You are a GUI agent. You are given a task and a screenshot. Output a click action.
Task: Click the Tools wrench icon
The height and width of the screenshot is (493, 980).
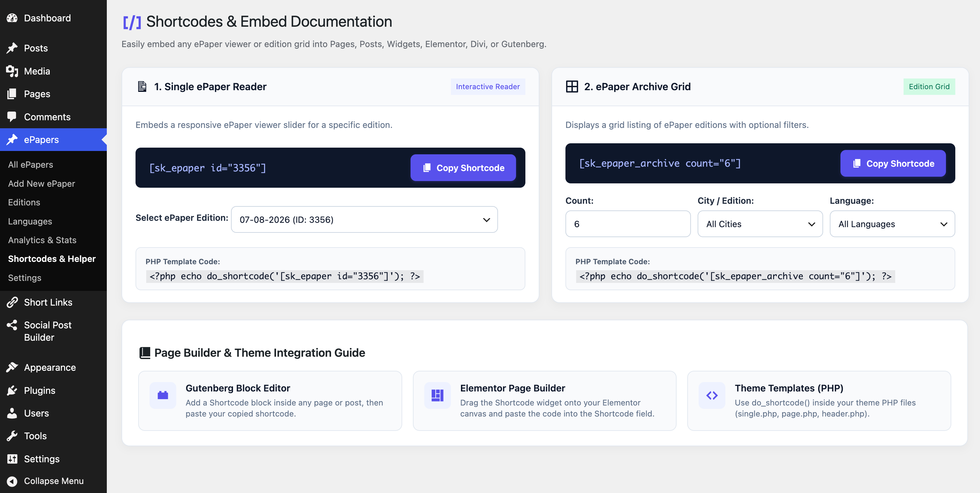[x=12, y=436]
